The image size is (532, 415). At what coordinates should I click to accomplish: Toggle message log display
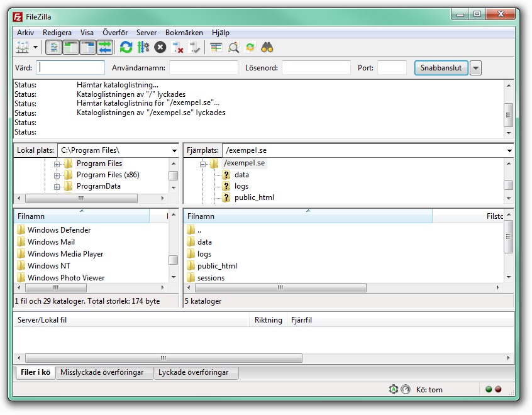[53, 47]
